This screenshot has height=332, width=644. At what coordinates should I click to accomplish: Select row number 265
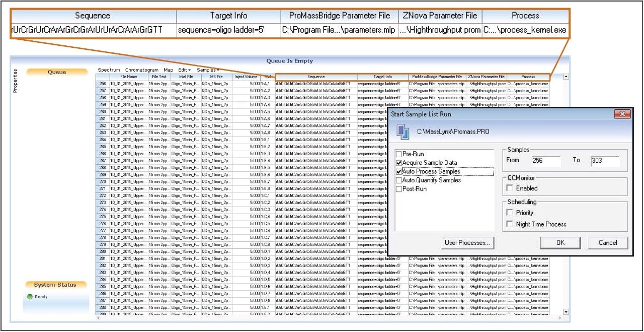pyautogui.click(x=103, y=147)
